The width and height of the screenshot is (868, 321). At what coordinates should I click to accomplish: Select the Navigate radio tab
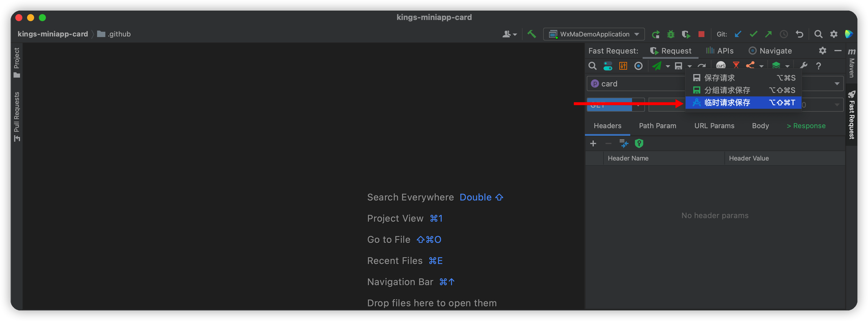(770, 51)
